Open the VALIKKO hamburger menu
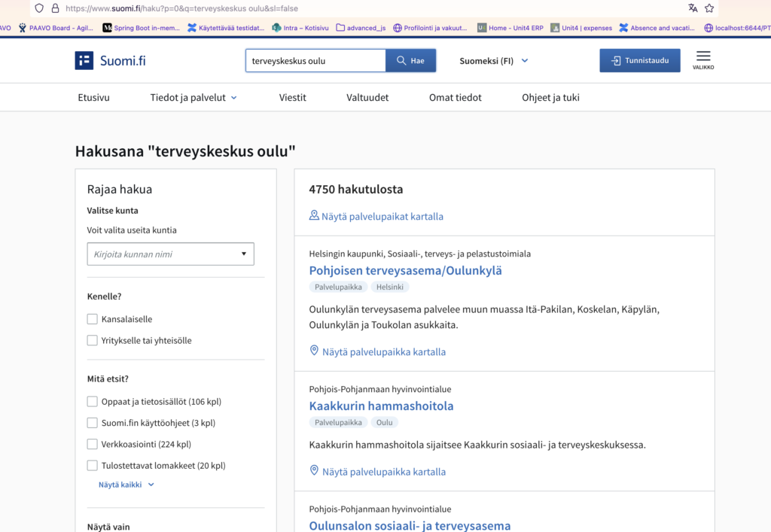Image resolution: width=771 pixels, height=532 pixels. [x=703, y=60]
